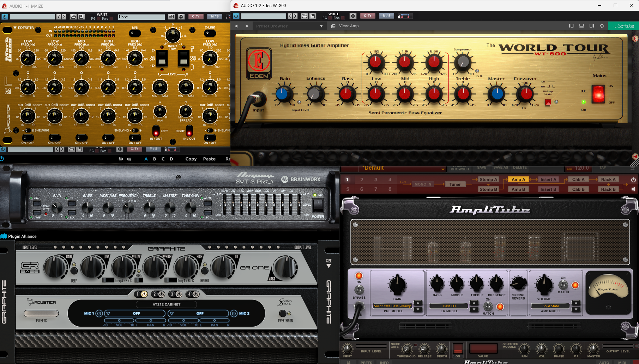Click the Tuner button in AmpliTube
This screenshot has width=639, height=364.
[455, 184]
